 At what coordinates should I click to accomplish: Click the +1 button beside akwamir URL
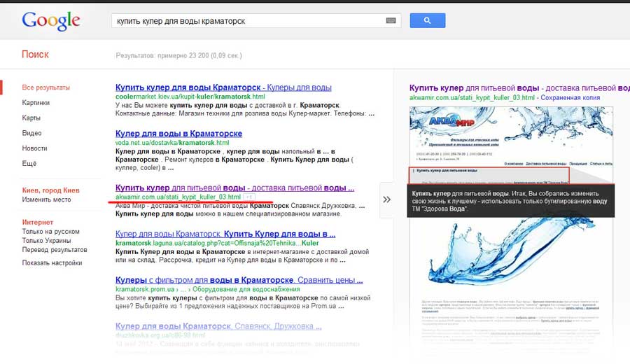pyautogui.click(x=249, y=197)
